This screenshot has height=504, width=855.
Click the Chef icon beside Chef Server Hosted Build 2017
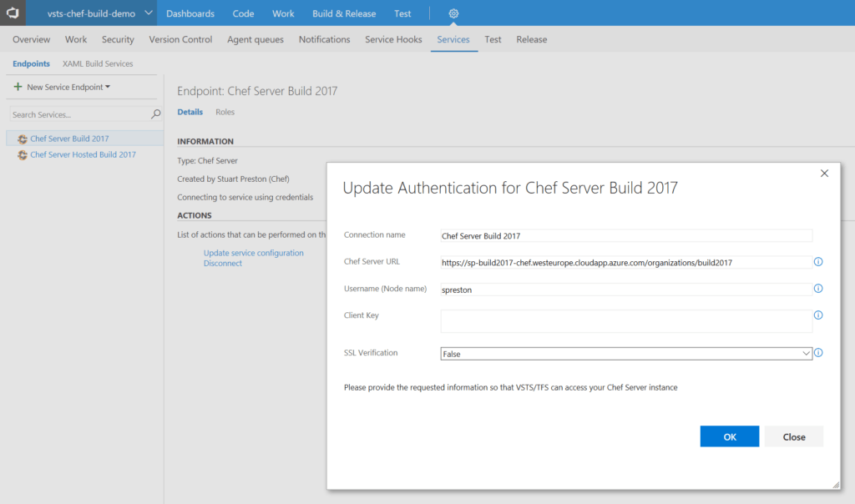(x=23, y=154)
